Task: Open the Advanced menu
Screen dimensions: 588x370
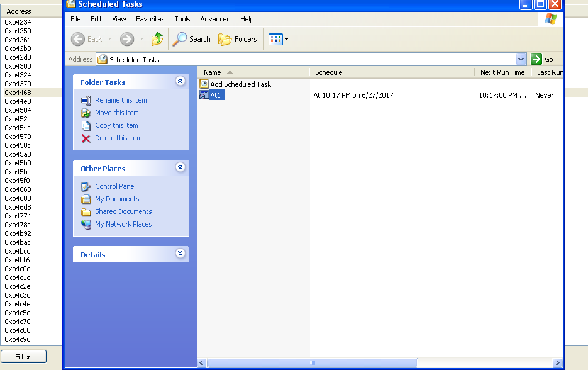Action: click(x=215, y=19)
